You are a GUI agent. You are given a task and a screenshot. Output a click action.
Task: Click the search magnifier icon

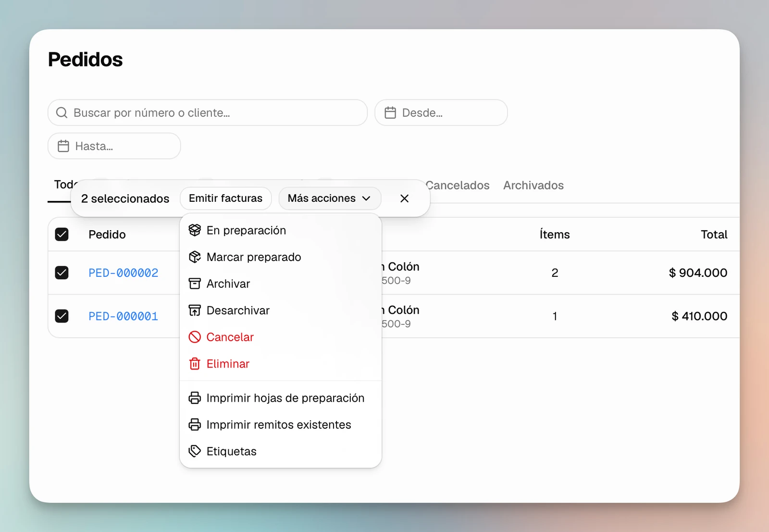[62, 112]
